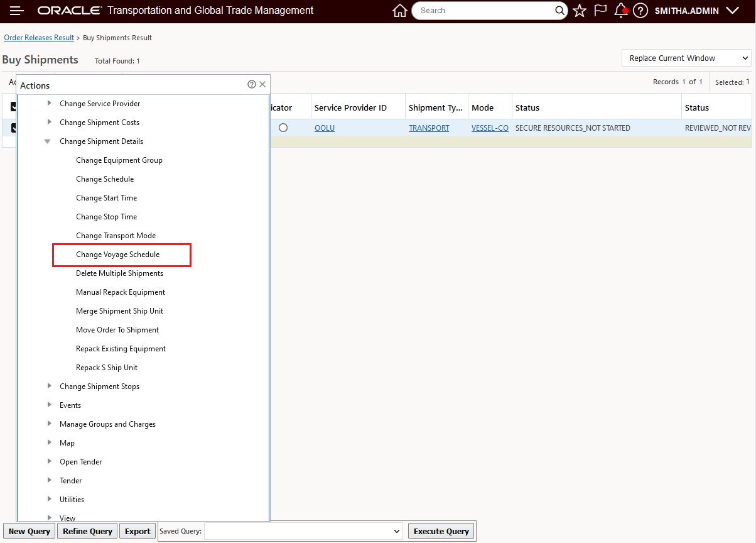This screenshot has width=756, height=543.
Task: Select Change Voyage Schedule action
Action: [118, 255]
